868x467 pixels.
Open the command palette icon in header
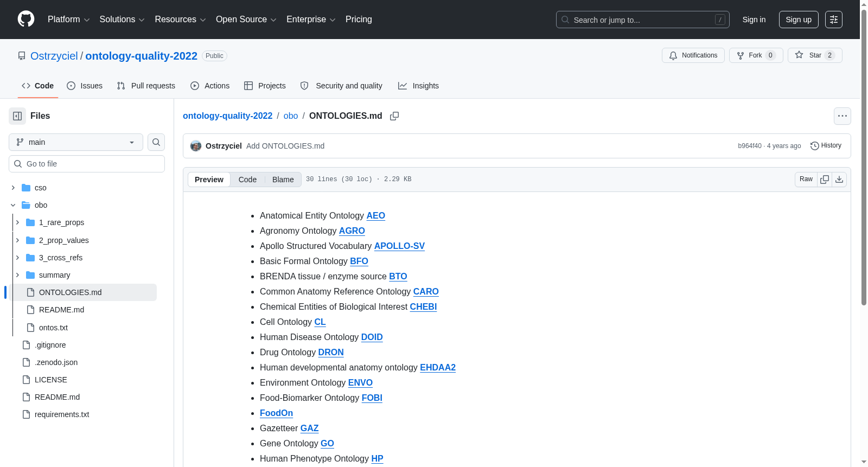pos(834,20)
